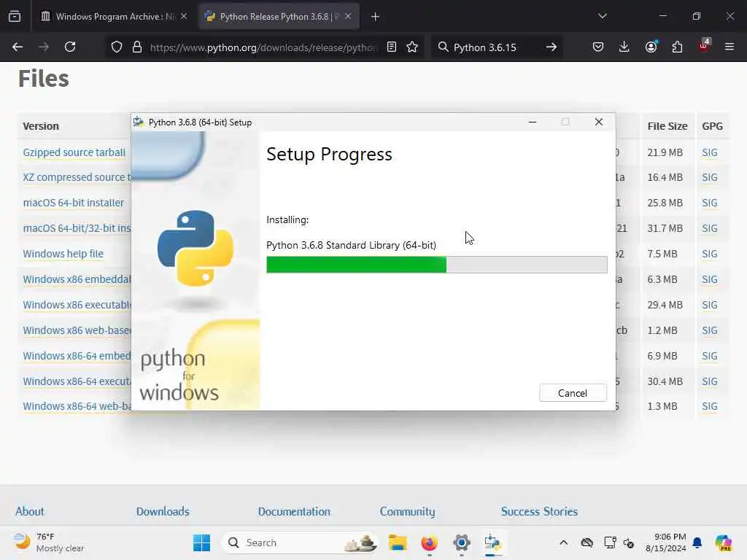The width and height of the screenshot is (747, 560).
Task: Open the Windows help file link
Action: [x=63, y=254]
